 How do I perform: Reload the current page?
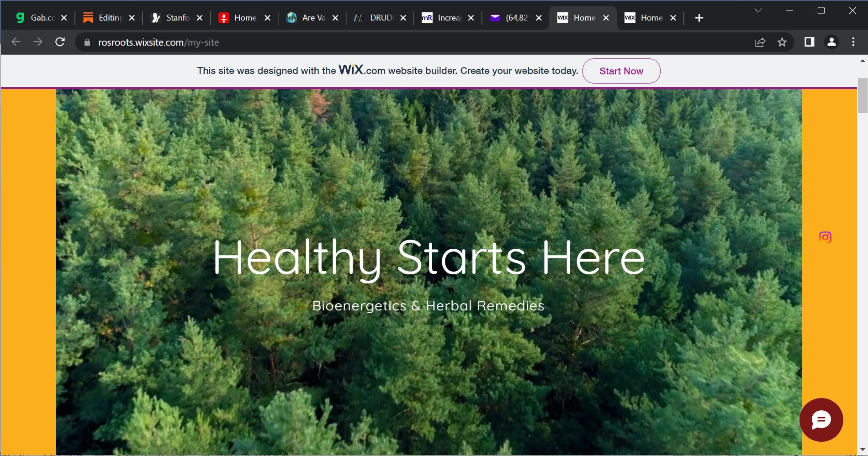tap(60, 42)
